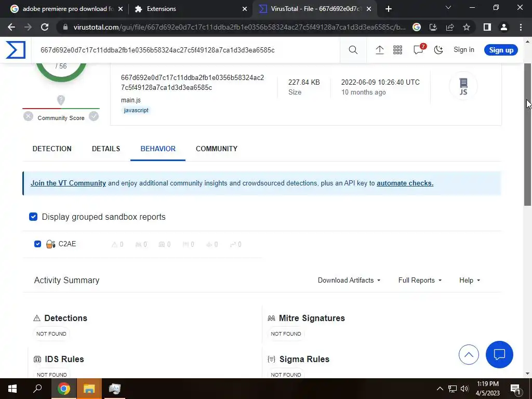The width and height of the screenshot is (532, 399).
Task: Toggle dark mode moon icon
Action: point(438,50)
